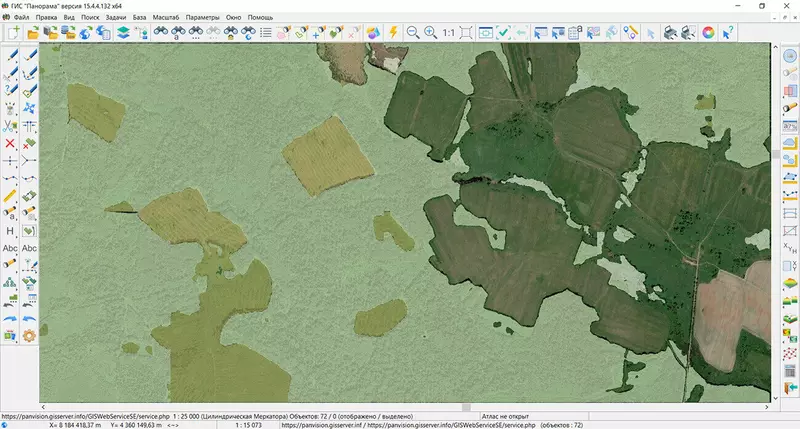Image resolution: width=800 pixels, height=429 pixels.
Task: Click the Abc text label tool
Action: [x=10, y=248]
